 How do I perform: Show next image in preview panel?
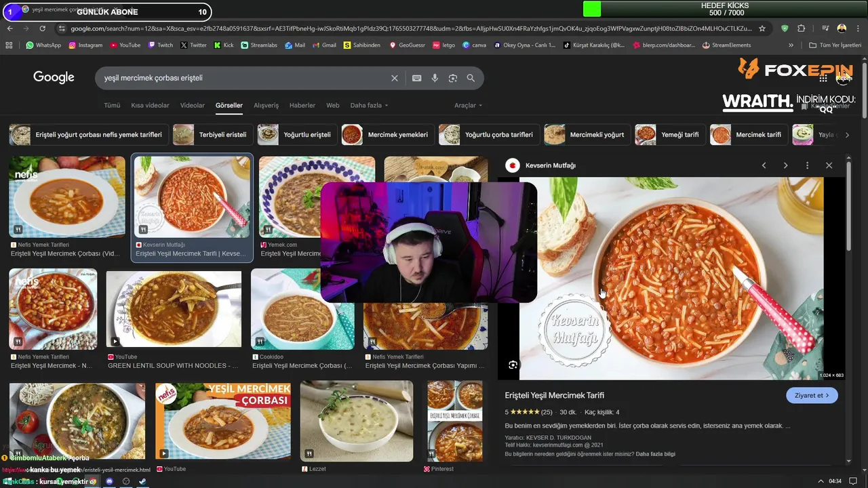(785, 165)
